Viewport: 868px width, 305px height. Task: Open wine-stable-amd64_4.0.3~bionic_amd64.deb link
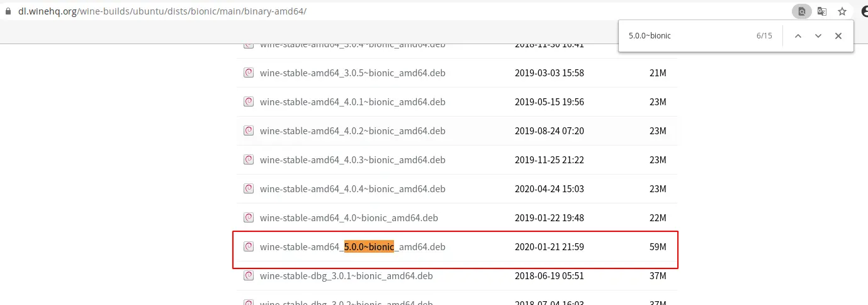(352, 159)
